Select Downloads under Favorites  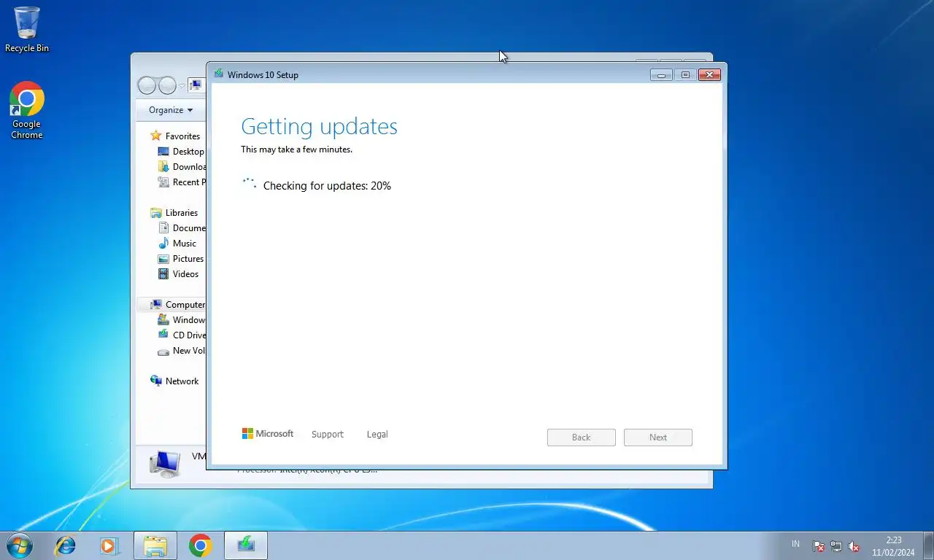point(189,167)
